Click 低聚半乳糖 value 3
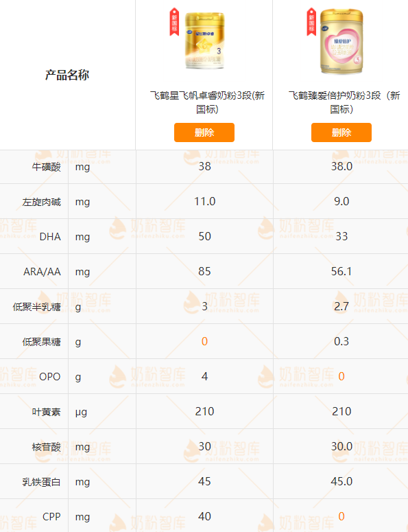This screenshot has height=532, width=408. pos(204,306)
